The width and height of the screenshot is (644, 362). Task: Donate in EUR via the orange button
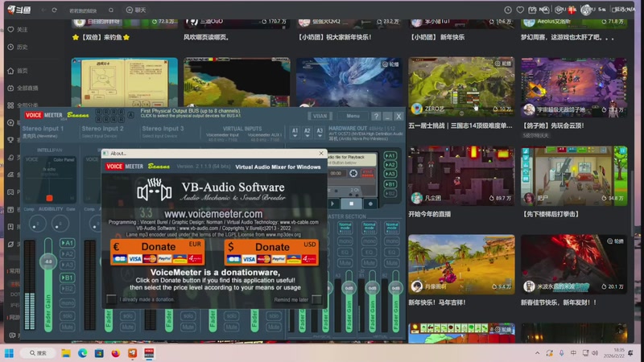click(158, 252)
